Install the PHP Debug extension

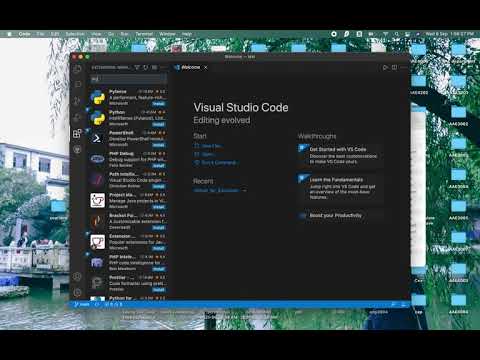tap(159, 166)
